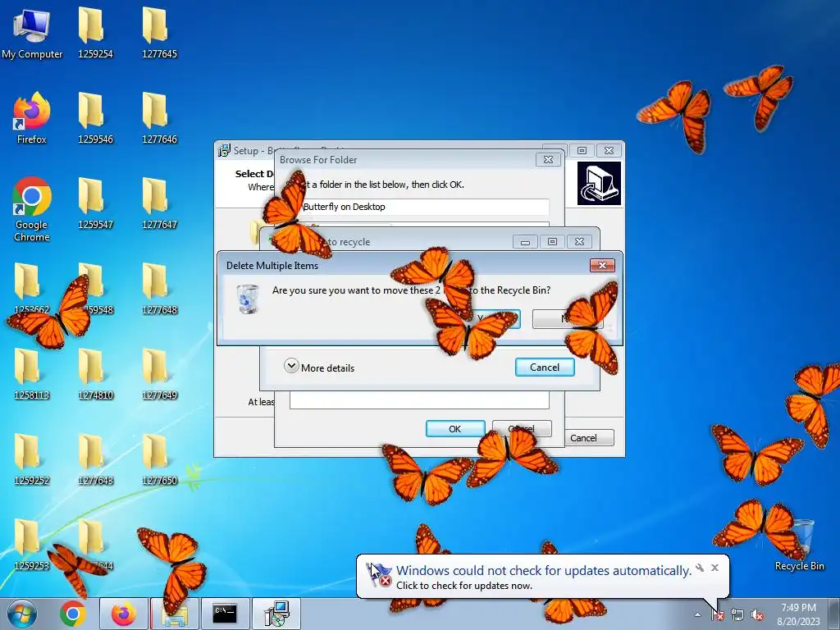Minimize the recycle progress dialog
This screenshot has height=630, width=840.
tap(525, 242)
